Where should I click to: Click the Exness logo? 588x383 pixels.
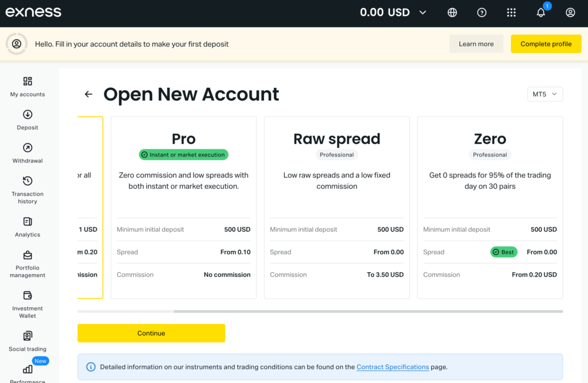[33, 12]
